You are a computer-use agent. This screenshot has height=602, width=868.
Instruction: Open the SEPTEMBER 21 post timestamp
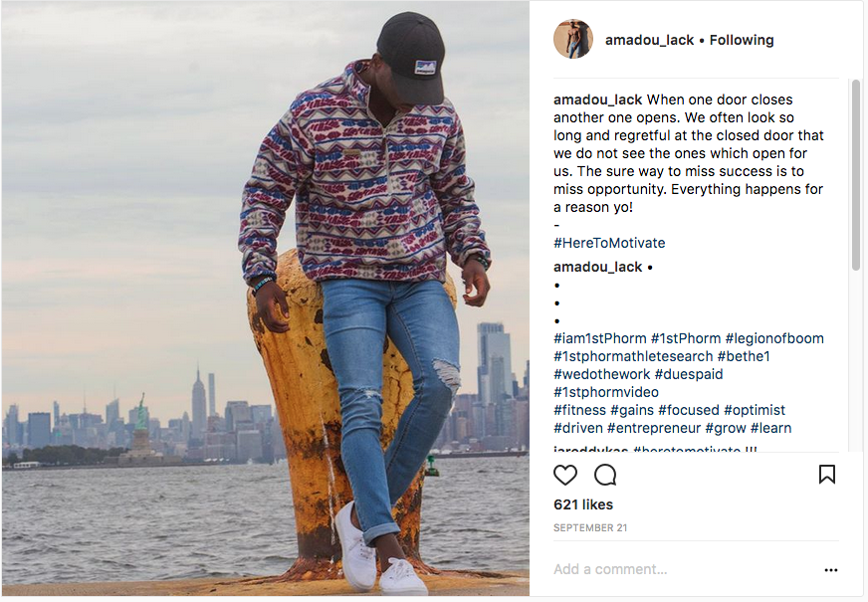pos(590,527)
